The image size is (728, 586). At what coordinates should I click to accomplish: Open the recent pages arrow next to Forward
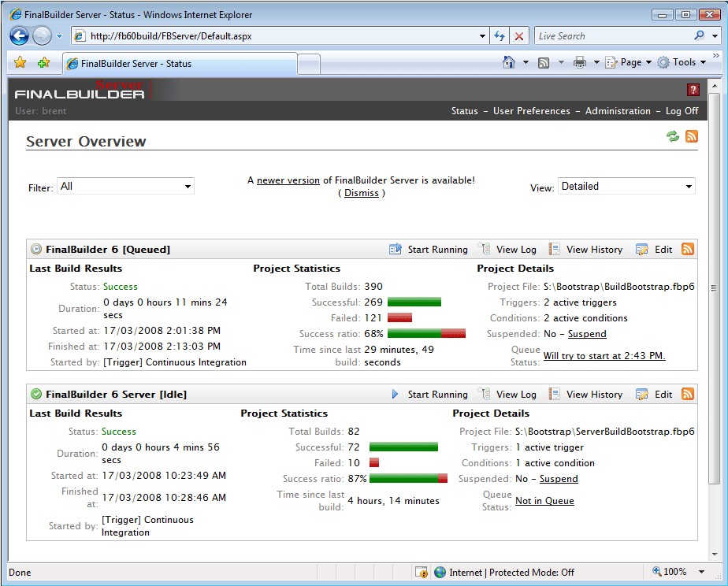59,36
